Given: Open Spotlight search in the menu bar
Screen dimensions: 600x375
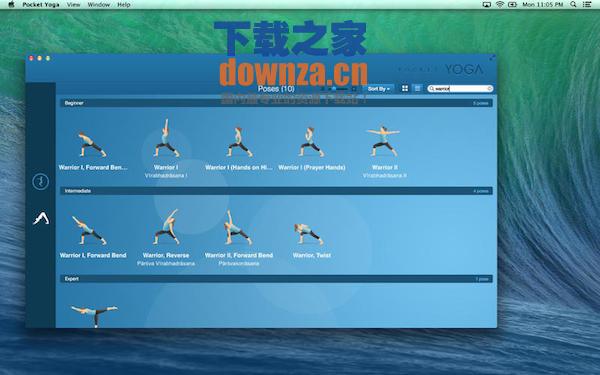Looking at the screenshot, I should click(573, 5).
